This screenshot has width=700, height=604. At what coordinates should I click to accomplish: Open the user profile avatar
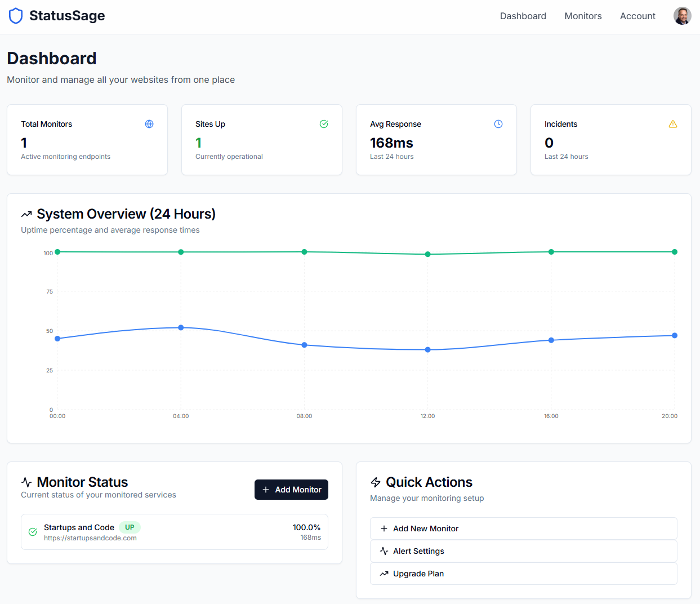682,16
